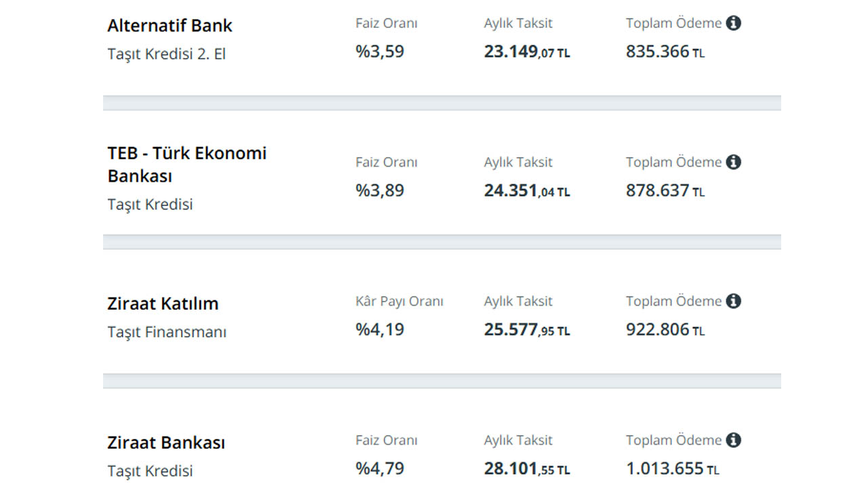Select the Alternatif Bank title
Screen dimensions: 868x488
point(170,26)
